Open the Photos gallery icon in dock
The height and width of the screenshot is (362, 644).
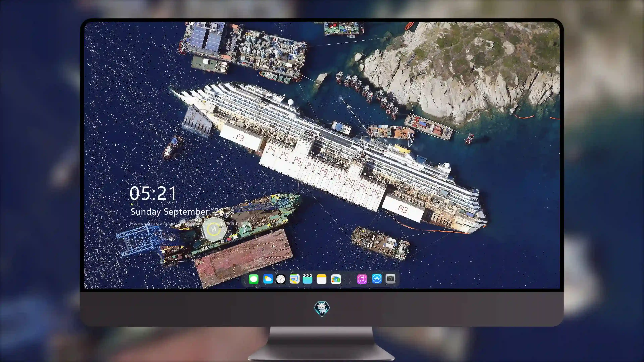pos(336,279)
